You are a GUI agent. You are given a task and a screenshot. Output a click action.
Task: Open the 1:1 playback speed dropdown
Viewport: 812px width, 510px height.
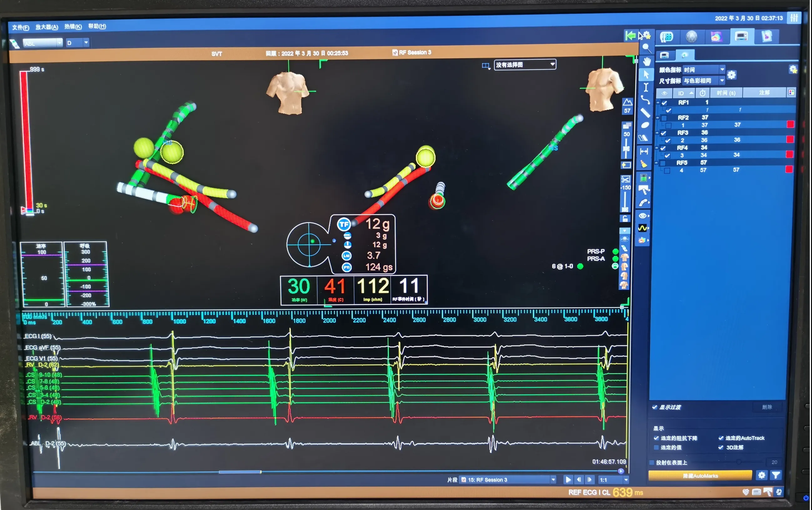point(614,480)
